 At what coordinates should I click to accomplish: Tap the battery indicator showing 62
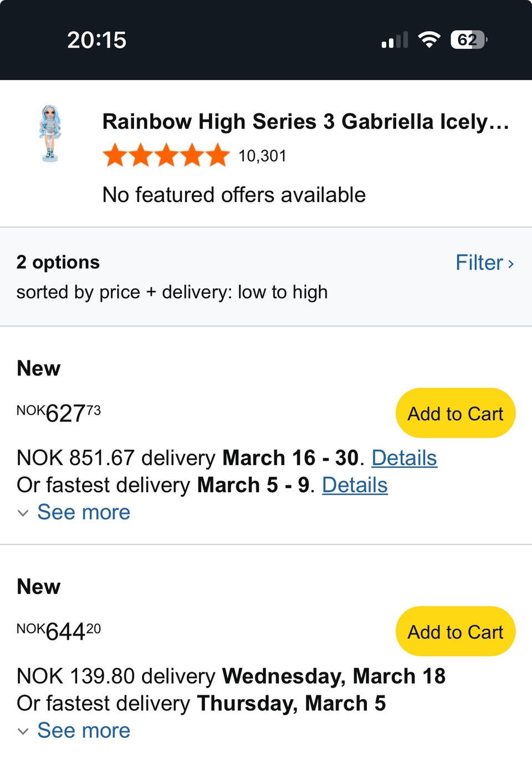click(468, 40)
